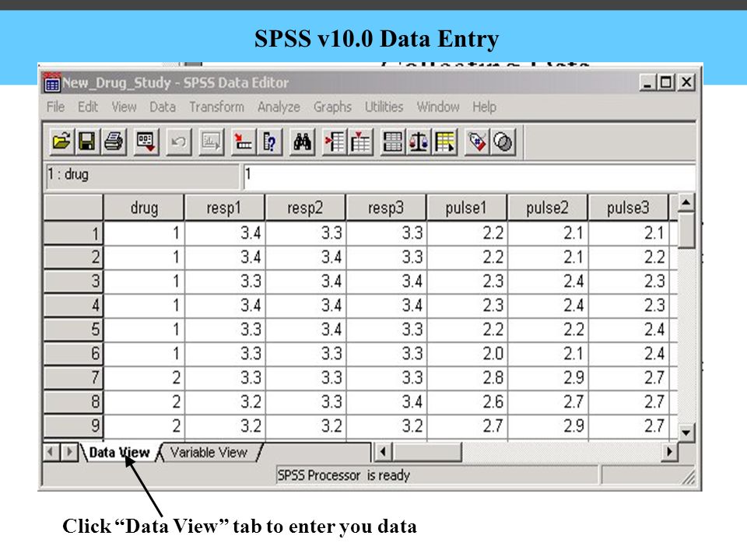The width and height of the screenshot is (747, 560).
Task: Select the drug column header
Action: pyautogui.click(x=144, y=208)
